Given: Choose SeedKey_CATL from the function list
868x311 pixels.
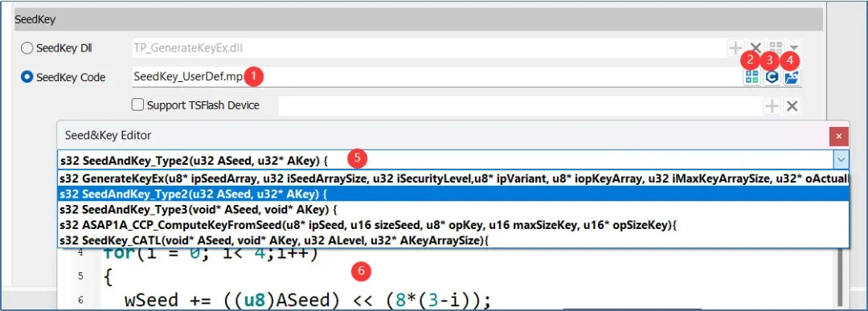Looking at the screenshot, I should 452,240.
